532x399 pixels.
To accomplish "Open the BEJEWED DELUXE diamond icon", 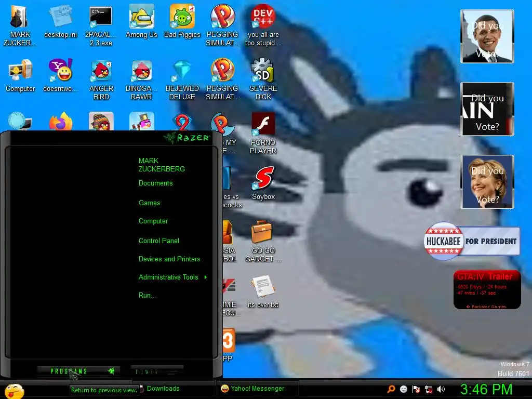I will [182, 79].
